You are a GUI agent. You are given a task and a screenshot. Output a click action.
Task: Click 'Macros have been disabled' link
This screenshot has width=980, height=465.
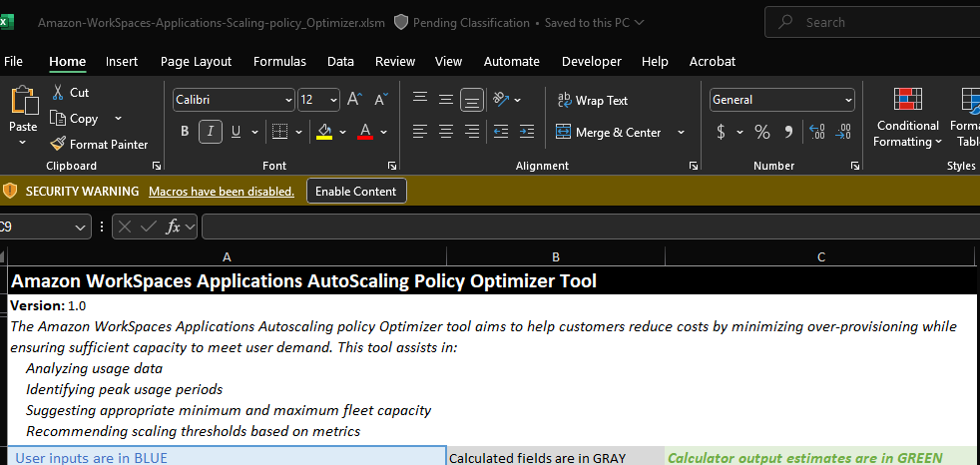221,192
